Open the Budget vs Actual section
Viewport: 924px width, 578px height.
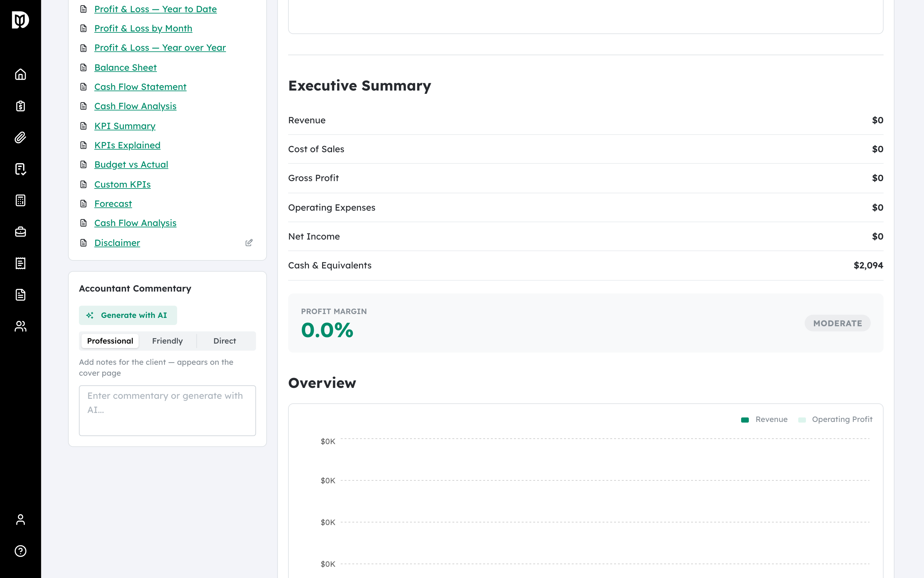tap(131, 164)
